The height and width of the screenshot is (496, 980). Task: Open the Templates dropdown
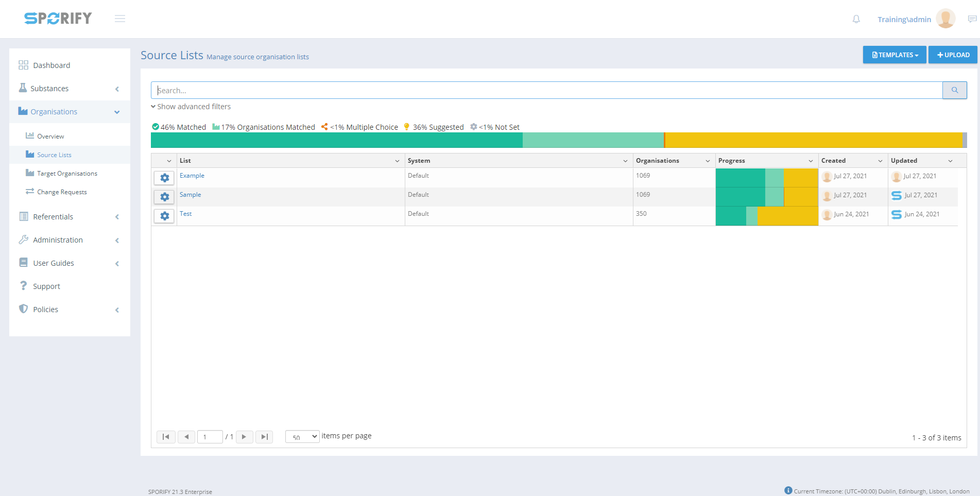(x=895, y=55)
